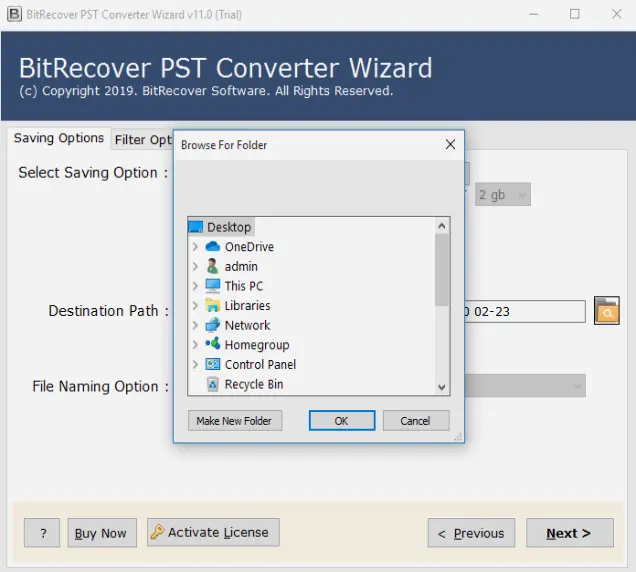
Task: Click the This PC computer icon
Action: (212, 286)
